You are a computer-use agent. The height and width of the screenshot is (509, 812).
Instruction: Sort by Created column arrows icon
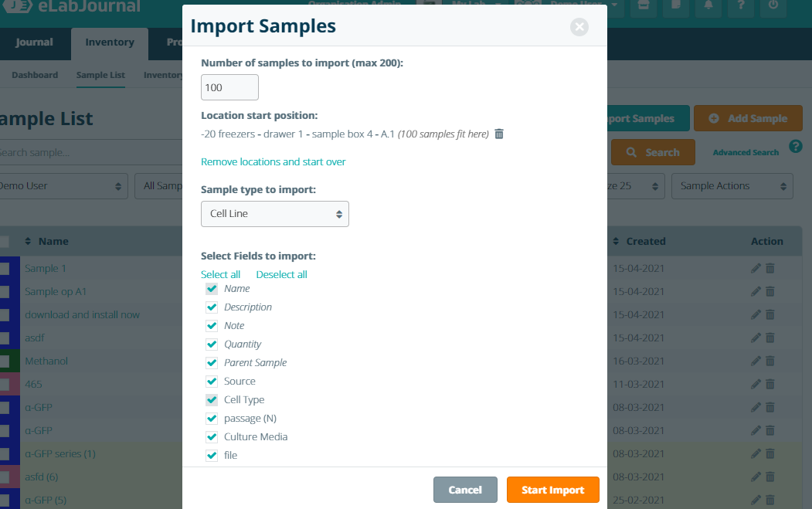pos(616,241)
